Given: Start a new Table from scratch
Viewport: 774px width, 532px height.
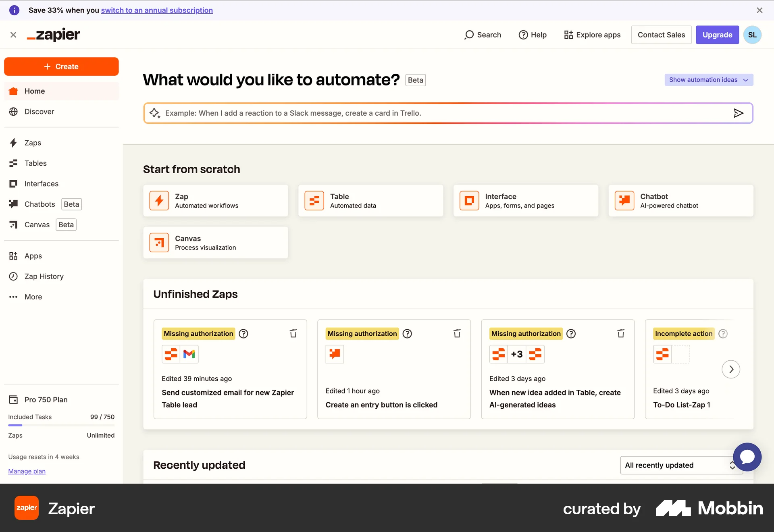Looking at the screenshot, I should [x=371, y=201].
